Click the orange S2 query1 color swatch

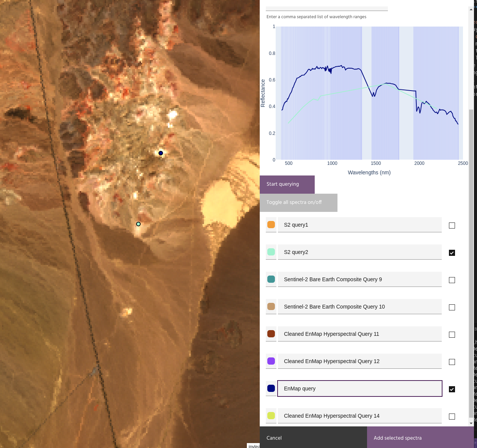(x=271, y=225)
